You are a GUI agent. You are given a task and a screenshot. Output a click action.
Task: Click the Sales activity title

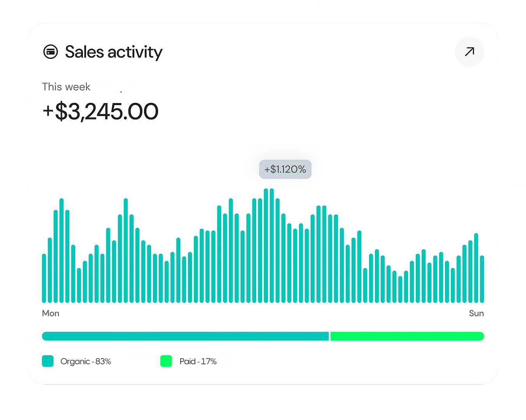114,52
